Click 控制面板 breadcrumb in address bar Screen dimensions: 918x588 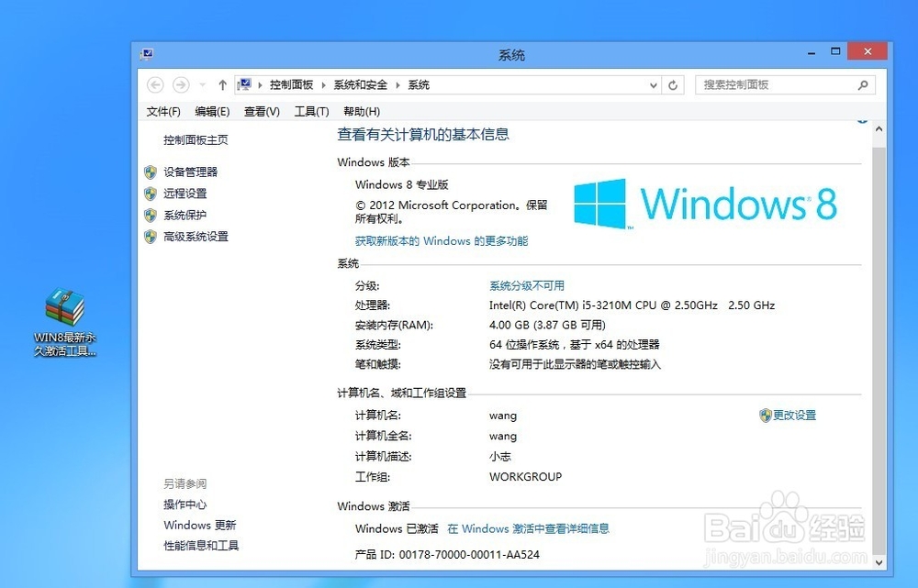pos(291,85)
